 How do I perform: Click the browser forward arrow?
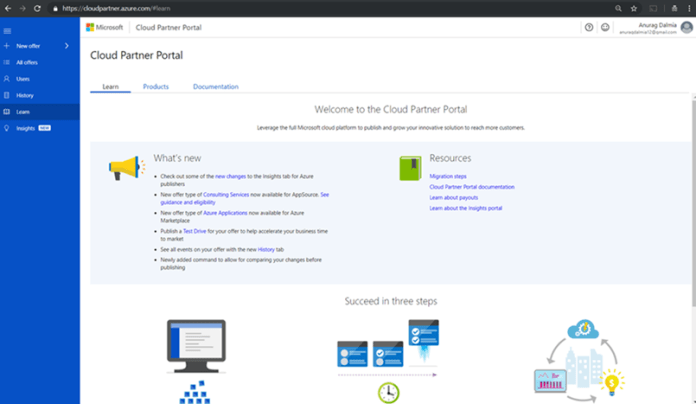22,8
